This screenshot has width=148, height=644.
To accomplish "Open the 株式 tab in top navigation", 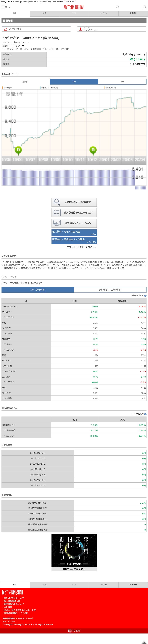I will point(44,13).
